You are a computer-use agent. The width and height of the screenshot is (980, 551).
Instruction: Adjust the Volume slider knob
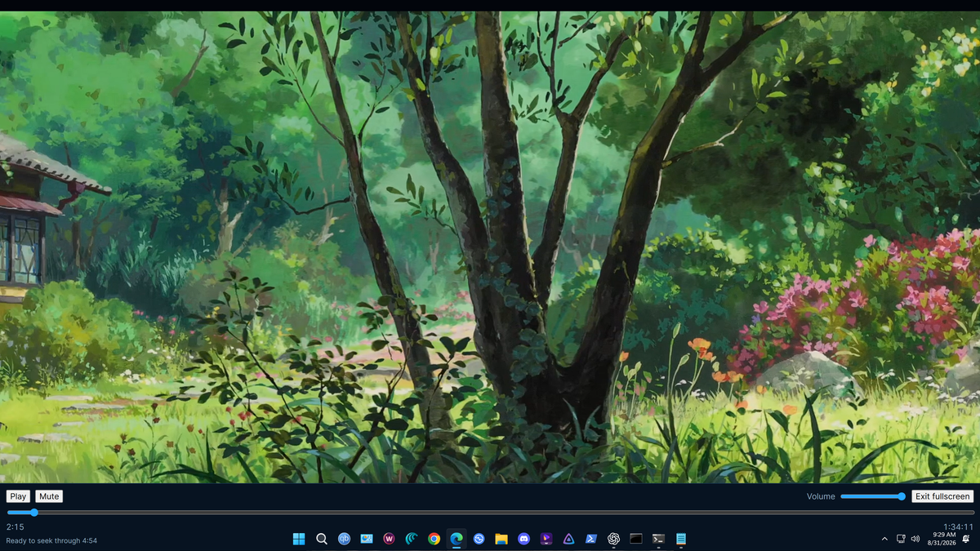coord(902,496)
